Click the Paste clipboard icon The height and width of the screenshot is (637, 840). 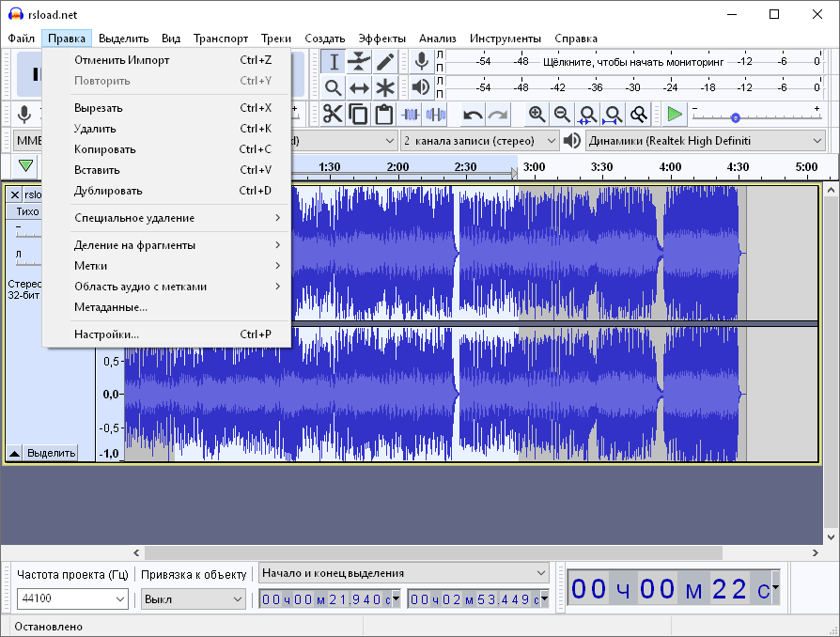click(x=385, y=114)
